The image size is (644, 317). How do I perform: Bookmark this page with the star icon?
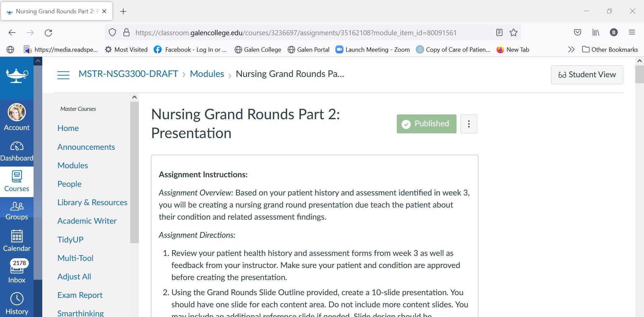tap(513, 33)
